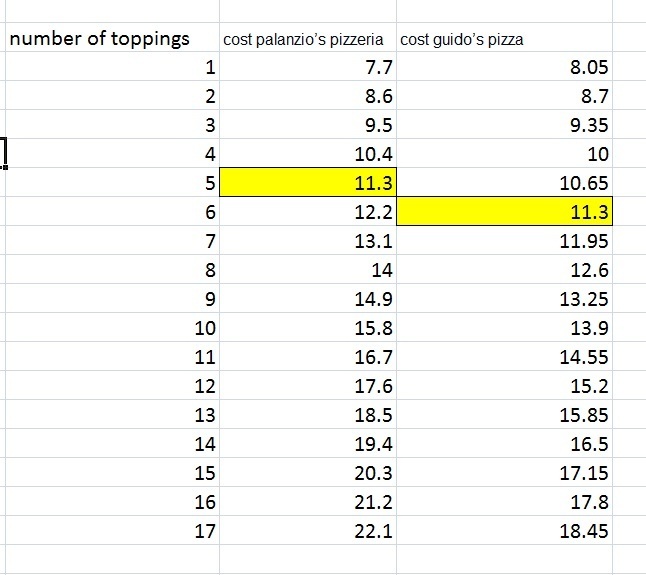Select the cell with value 13.25
Image resolution: width=646 pixels, height=575 pixels.
[504, 298]
